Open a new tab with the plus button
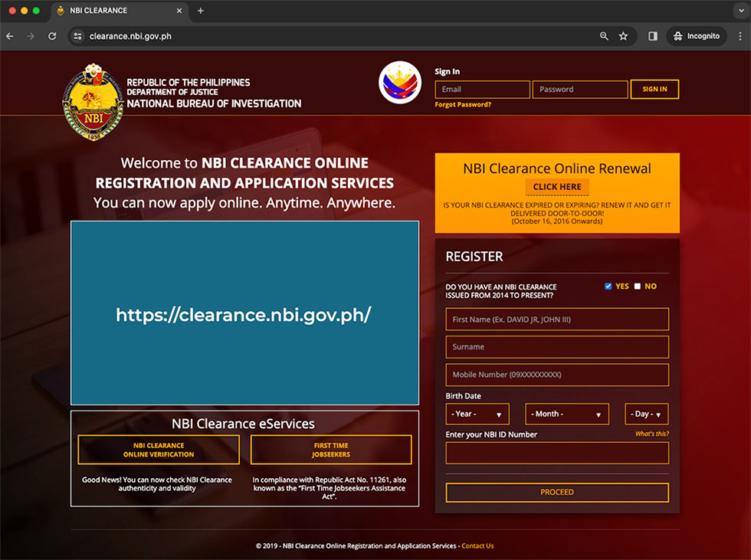 201,11
